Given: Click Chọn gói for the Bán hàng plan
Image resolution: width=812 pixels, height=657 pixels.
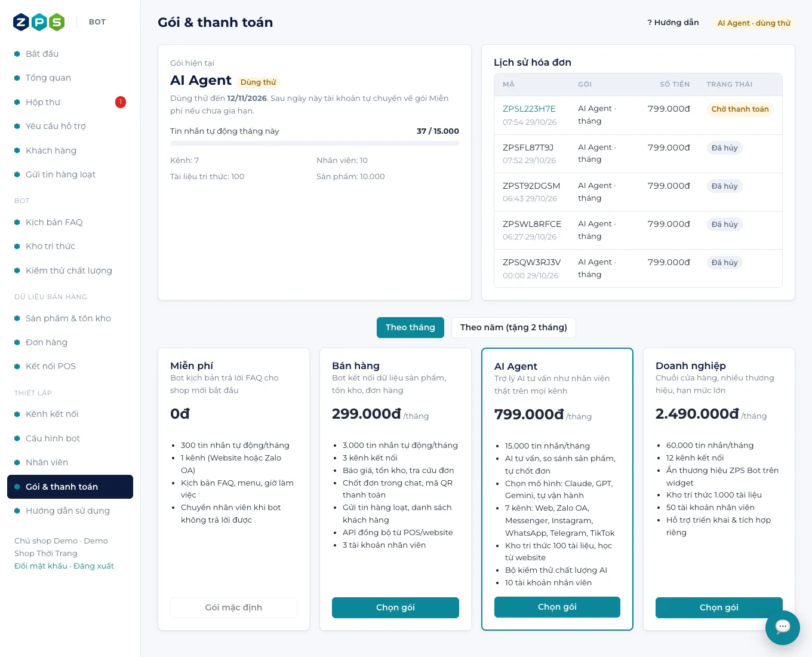Looking at the screenshot, I should click(x=395, y=607).
